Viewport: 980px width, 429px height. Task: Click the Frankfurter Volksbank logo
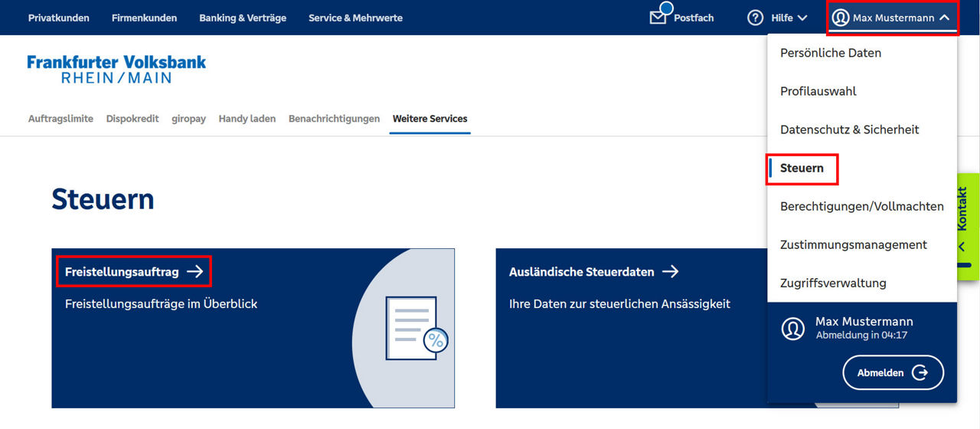(x=116, y=69)
